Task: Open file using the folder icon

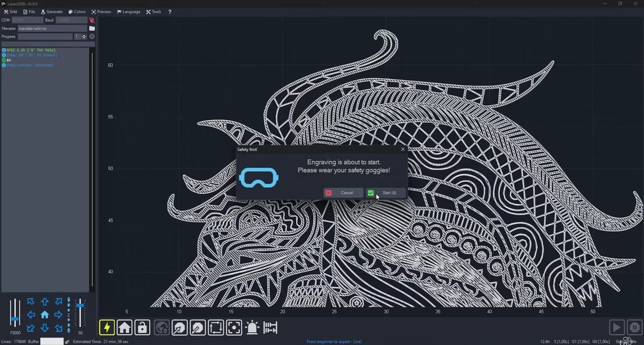Action: [x=92, y=28]
